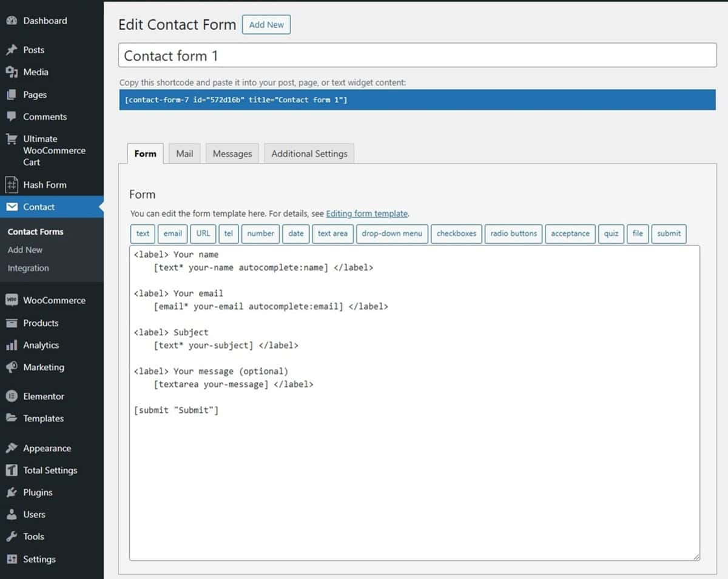Click the Plugins plug icon
Viewport: 728px width, 579px height.
pyautogui.click(x=12, y=492)
